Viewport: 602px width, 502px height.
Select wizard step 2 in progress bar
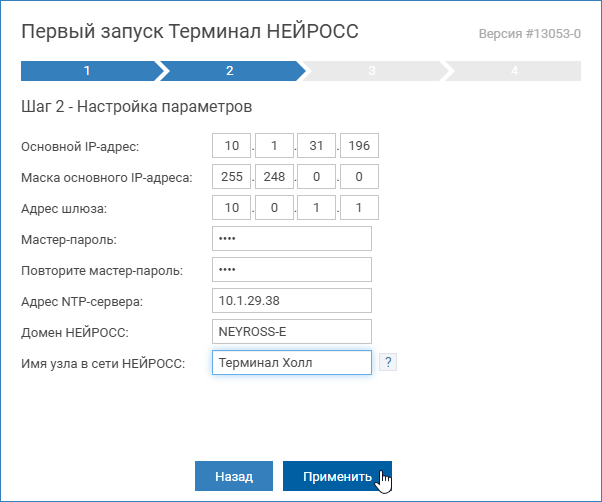click(x=230, y=71)
